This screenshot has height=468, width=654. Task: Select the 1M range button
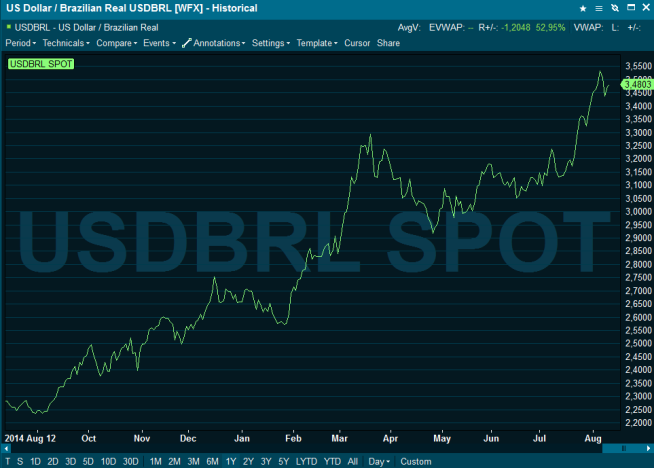156,461
